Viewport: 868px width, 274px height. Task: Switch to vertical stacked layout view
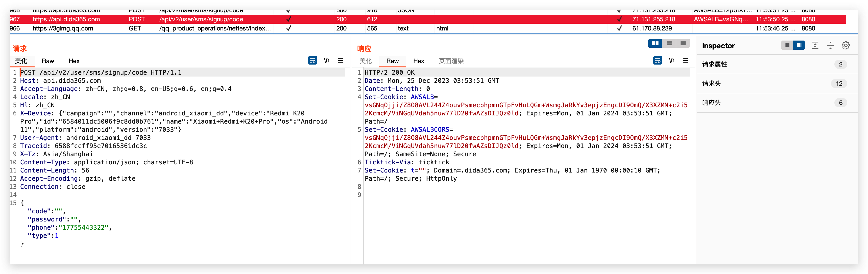tap(669, 43)
